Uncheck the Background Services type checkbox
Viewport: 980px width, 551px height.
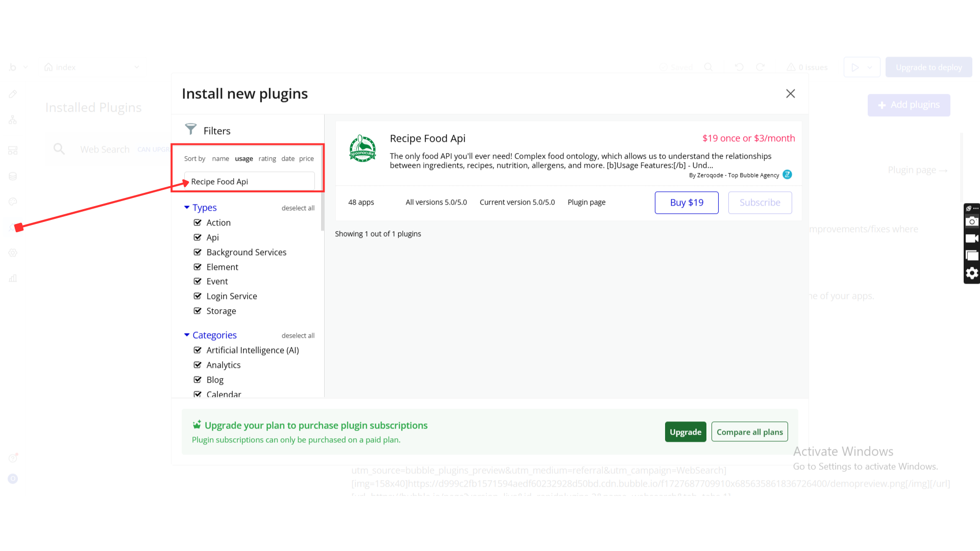coord(198,252)
